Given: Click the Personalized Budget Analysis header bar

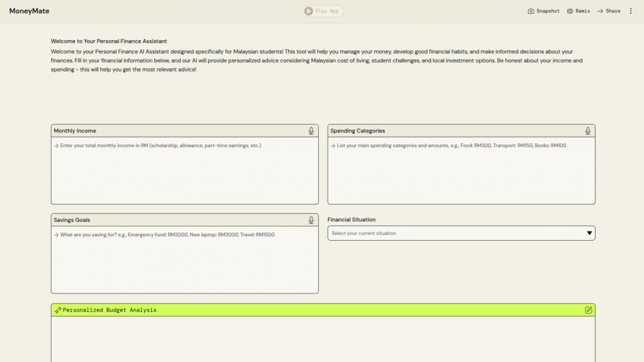Looking at the screenshot, I should pos(314,310).
